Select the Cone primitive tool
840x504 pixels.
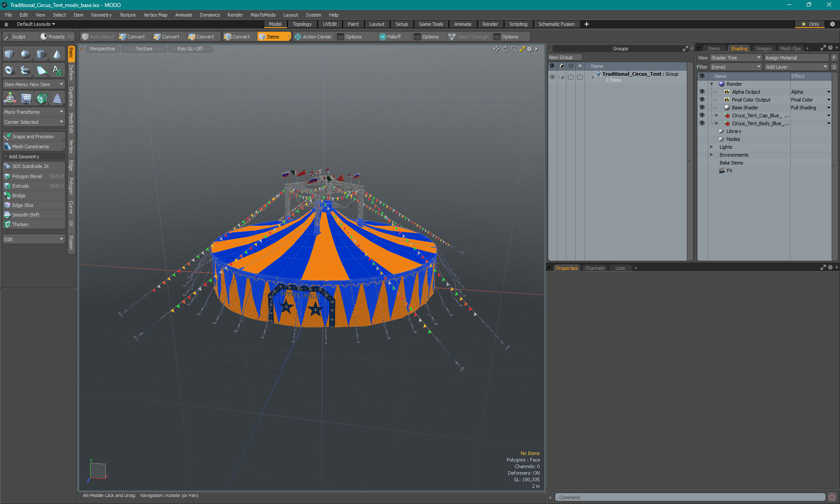[57, 54]
